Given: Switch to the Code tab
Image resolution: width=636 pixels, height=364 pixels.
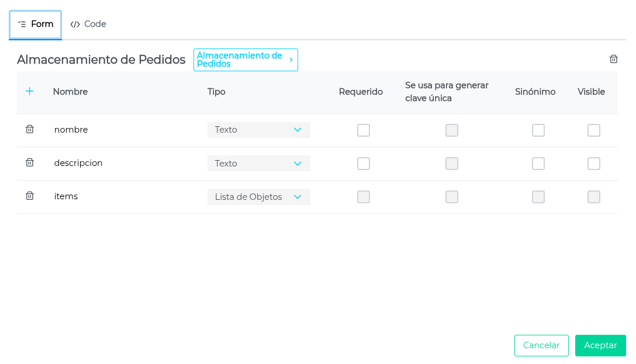Looking at the screenshot, I should pyautogui.click(x=88, y=25).
